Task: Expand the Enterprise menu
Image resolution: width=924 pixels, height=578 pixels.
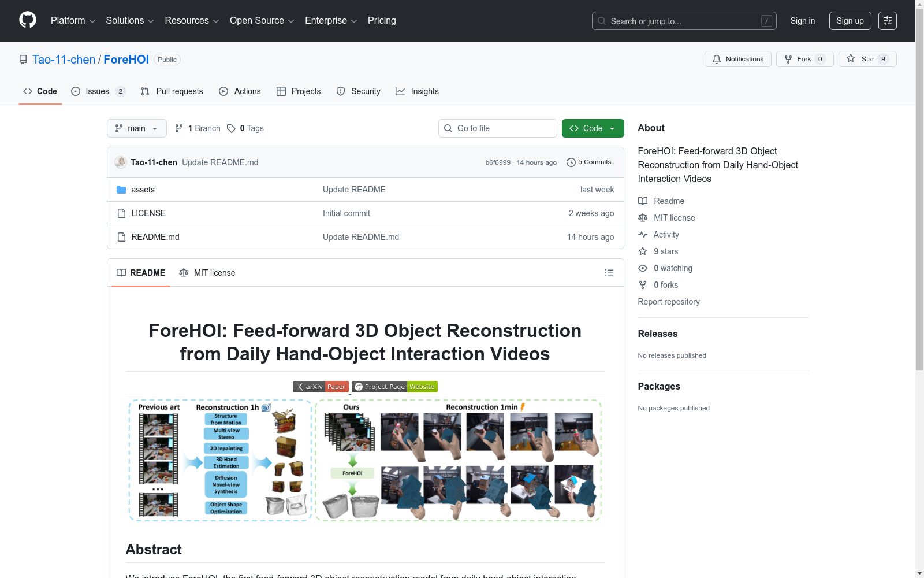Action: point(331,21)
